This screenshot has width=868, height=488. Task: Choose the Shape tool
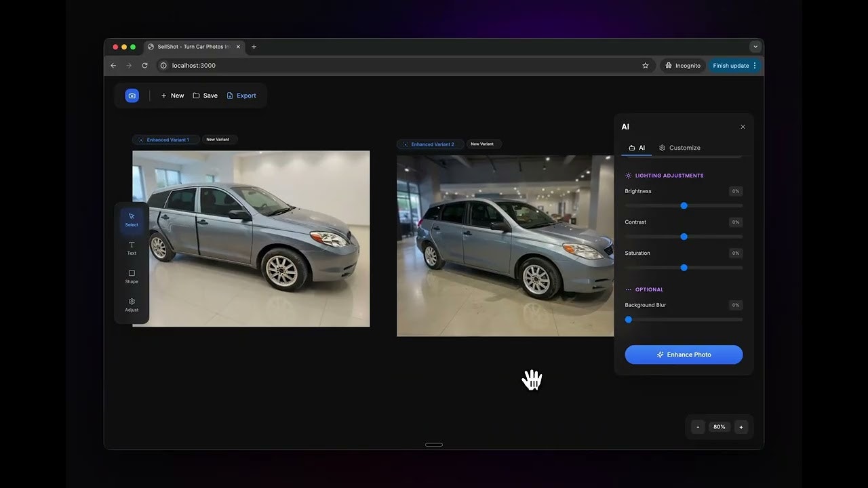coord(131,277)
